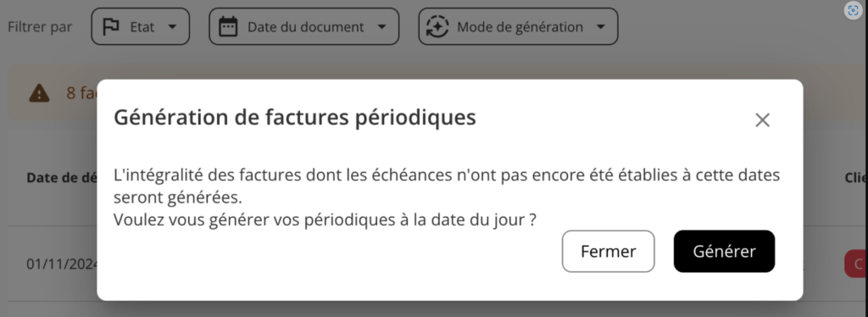868x317 pixels.
Task: Click the warning triangle icon in the banner
Action: coord(39,93)
